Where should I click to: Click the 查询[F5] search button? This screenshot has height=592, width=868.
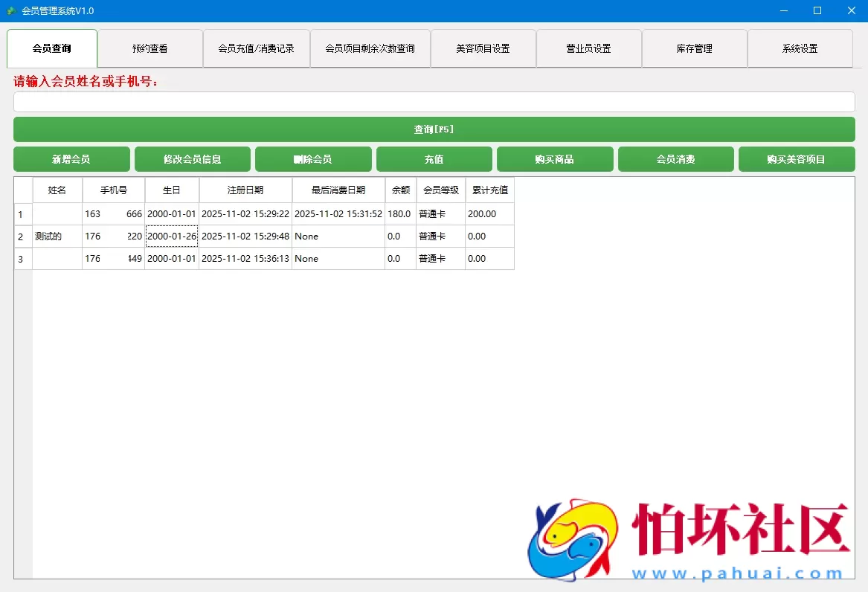coord(434,129)
